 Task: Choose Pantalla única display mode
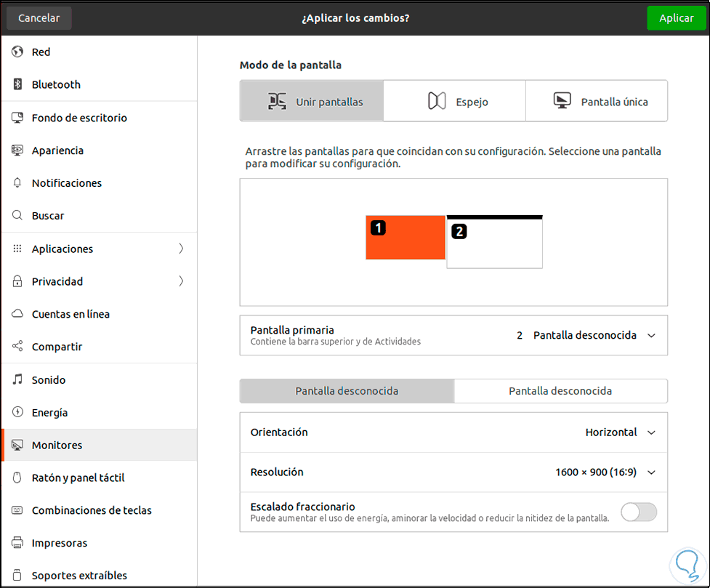(597, 102)
